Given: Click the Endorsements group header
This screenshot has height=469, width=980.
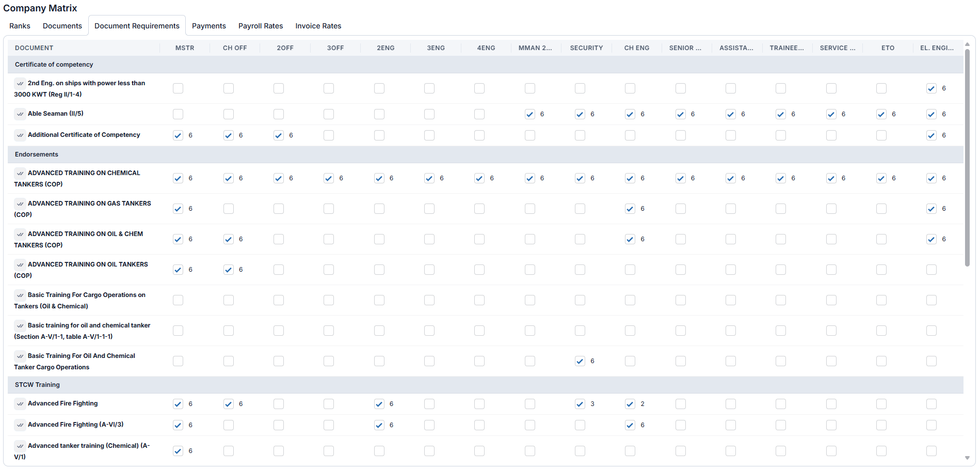Looking at the screenshot, I should pyautogui.click(x=486, y=154).
